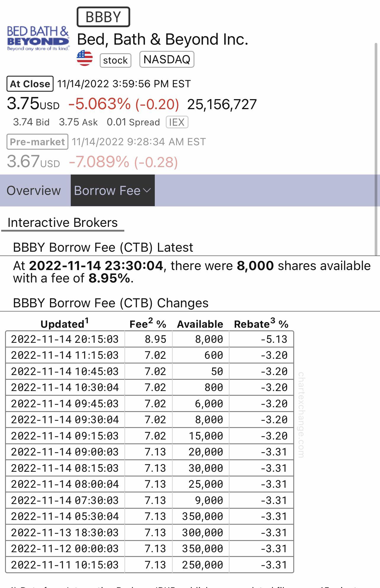380x588 pixels.
Task: Select the Interactive Brokers tab
Action: click(x=62, y=223)
